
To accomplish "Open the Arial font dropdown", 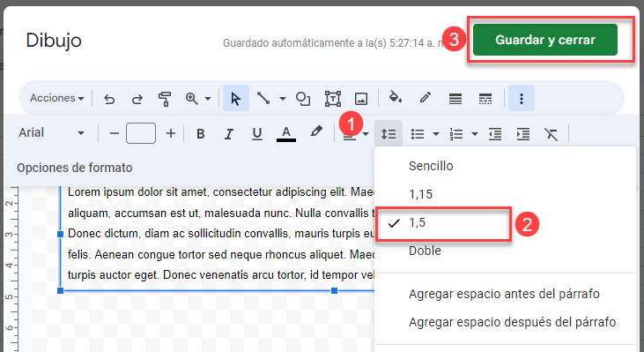I will coord(51,133).
